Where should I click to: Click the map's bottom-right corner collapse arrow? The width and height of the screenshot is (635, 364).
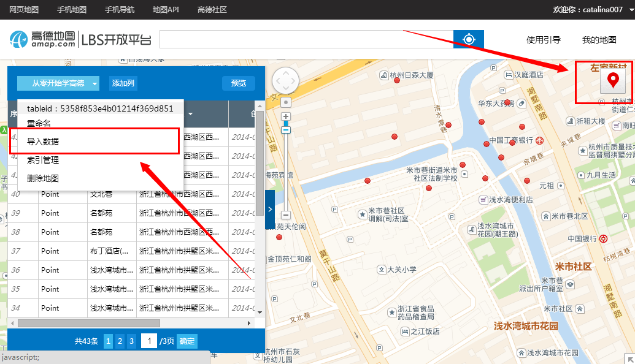[629, 358]
